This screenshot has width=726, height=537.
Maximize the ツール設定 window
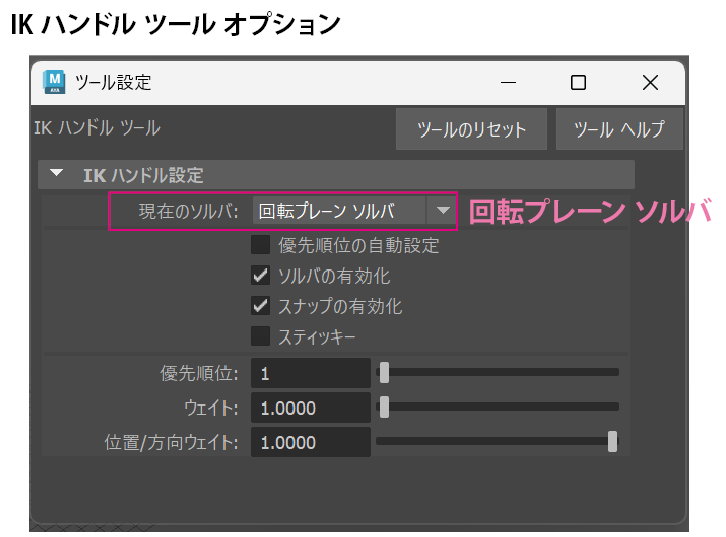pyautogui.click(x=578, y=83)
